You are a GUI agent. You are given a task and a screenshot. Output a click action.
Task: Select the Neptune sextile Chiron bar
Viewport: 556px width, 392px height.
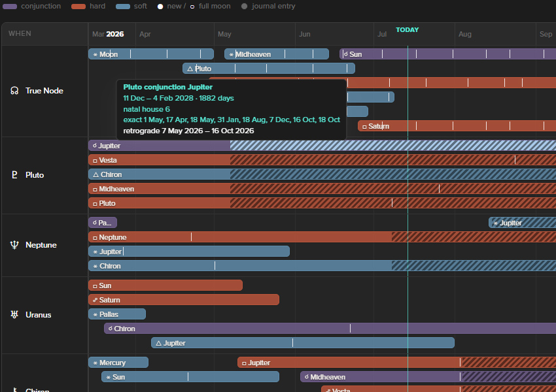322,266
